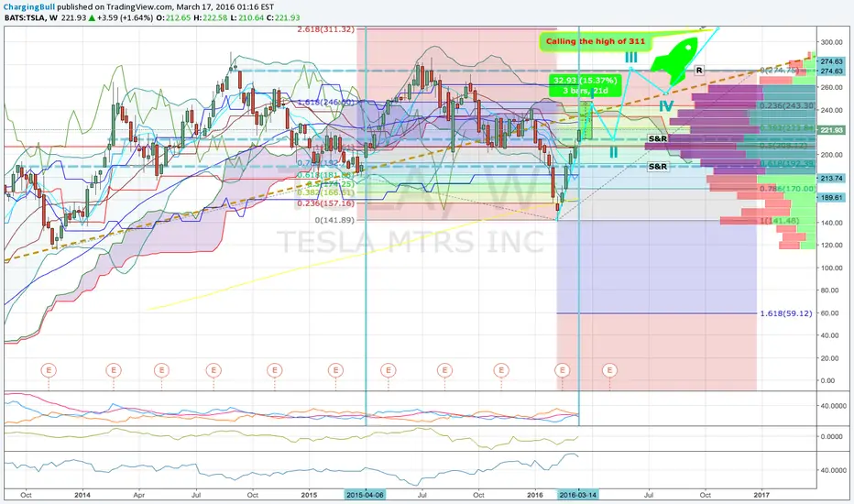The image size is (854, 504).
Task: Click the 2014 label on the time axis
Action: (82, 495)
